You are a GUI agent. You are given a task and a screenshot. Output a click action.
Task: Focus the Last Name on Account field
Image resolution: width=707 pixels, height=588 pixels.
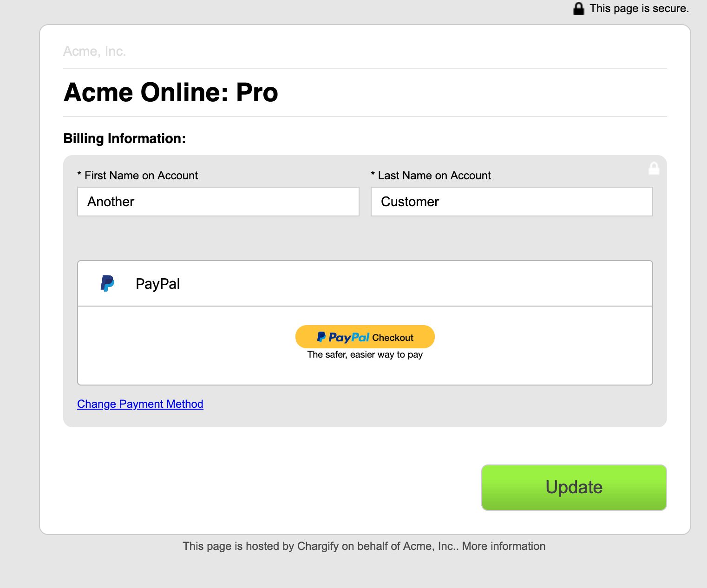(x=512, y=202)
